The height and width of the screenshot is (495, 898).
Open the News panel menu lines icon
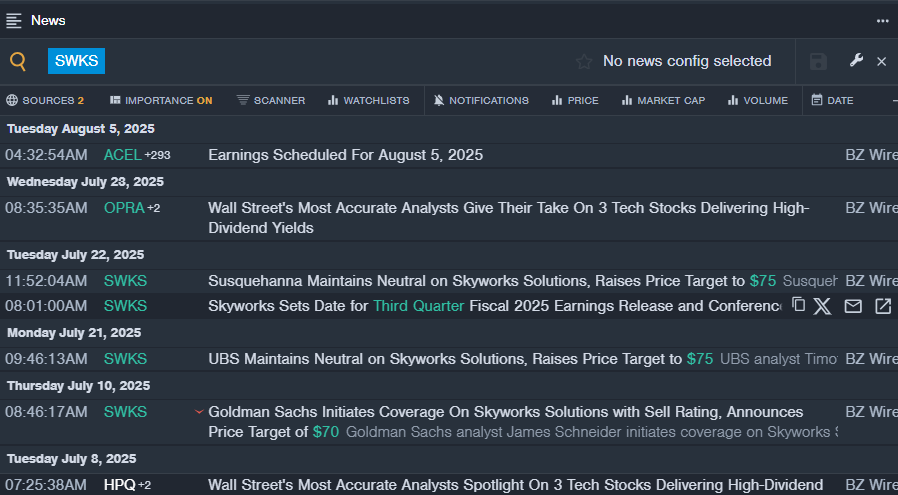click(14, 21)
